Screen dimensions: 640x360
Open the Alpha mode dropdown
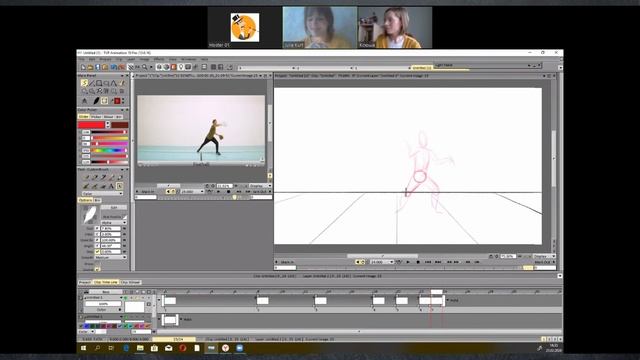pos(114,222)
